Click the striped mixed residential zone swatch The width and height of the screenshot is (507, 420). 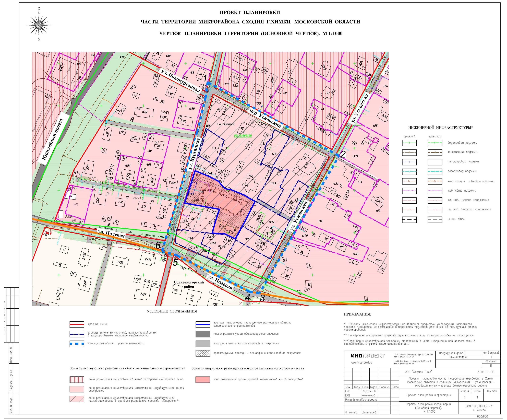(77, 379)
